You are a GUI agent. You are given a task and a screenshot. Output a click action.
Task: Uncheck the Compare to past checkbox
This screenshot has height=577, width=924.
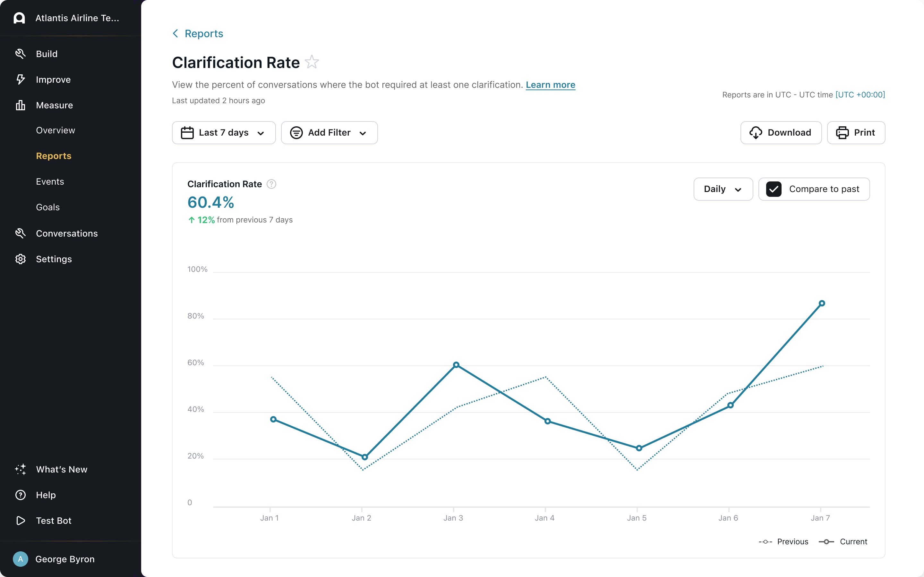click(x=774, y=189)
